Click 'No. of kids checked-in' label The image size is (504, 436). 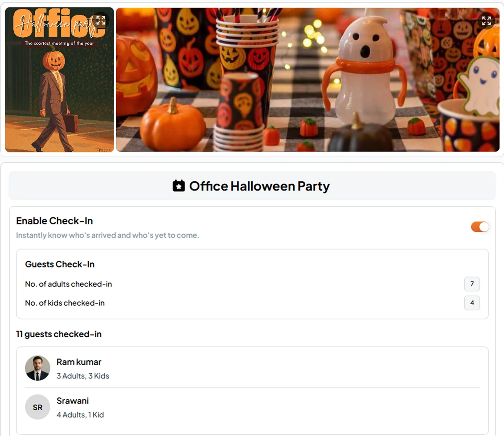coord(65,303)
